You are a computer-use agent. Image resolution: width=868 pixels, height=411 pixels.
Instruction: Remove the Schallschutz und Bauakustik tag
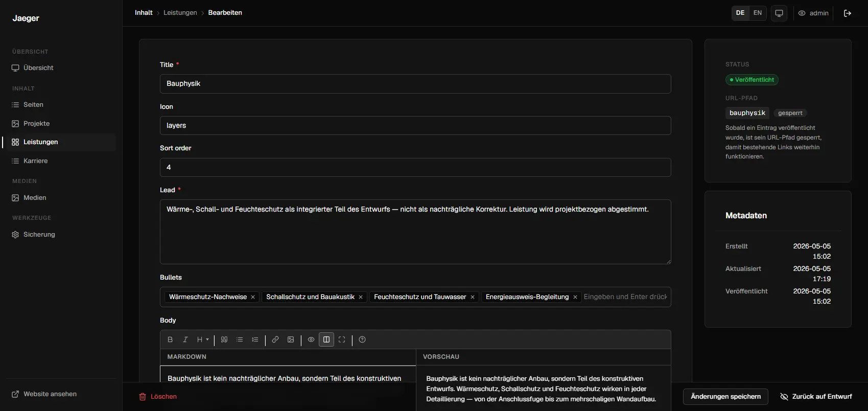click(361, 297)
